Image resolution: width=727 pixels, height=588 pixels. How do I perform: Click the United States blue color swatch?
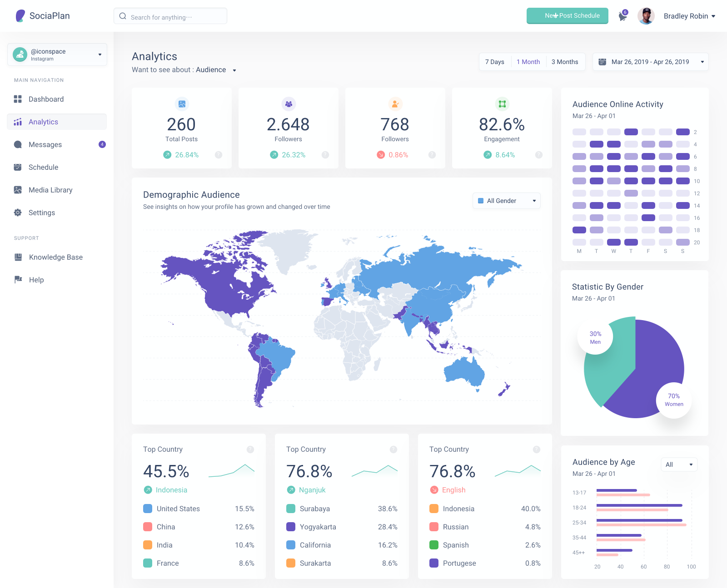click(x=148, y=509)
